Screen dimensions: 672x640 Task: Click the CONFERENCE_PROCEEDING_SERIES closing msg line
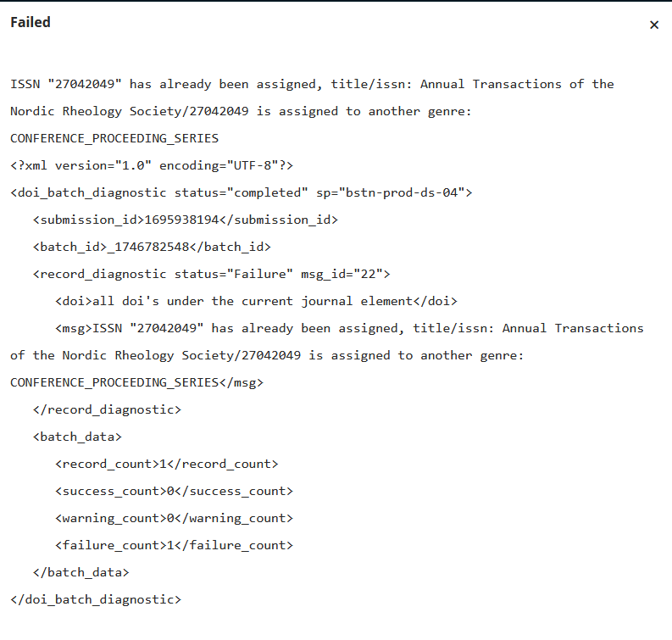click(x=136, y=383)
